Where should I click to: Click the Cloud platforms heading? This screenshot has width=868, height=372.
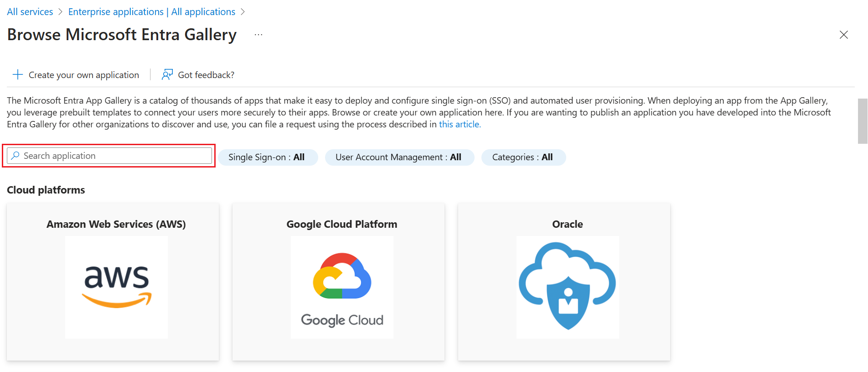pos(46,190)
